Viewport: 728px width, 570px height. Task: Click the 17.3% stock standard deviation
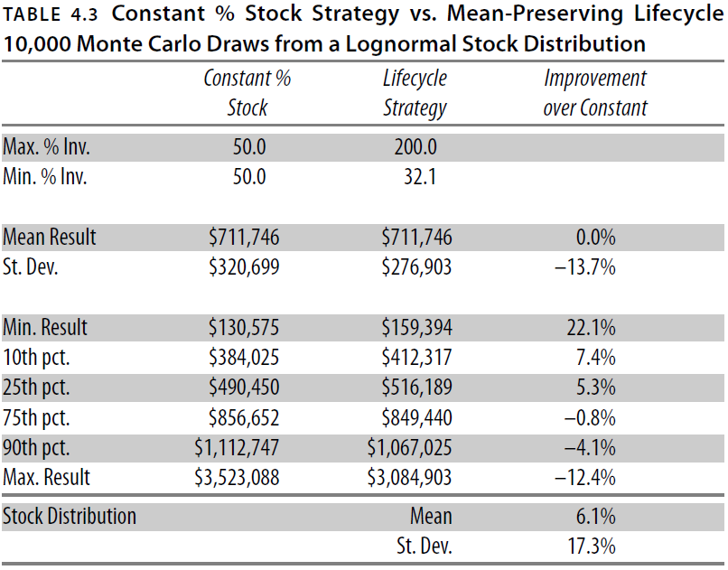point(593,546)
